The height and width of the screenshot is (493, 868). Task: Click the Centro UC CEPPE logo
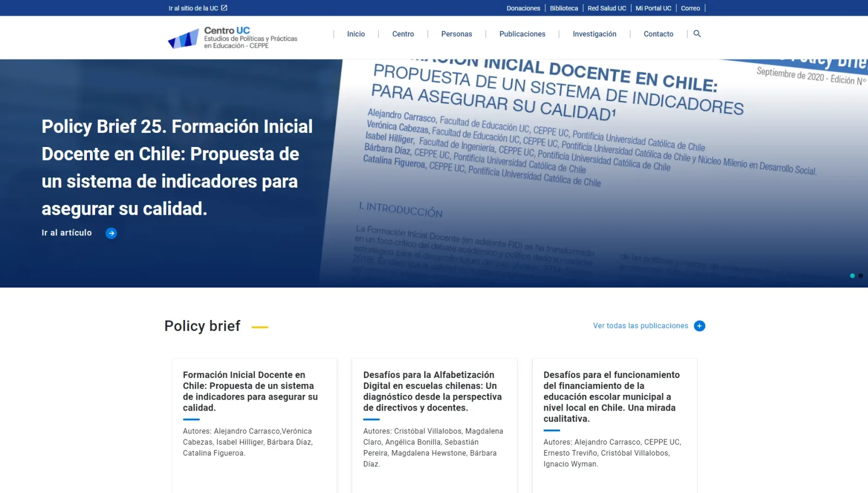point(233,38)
